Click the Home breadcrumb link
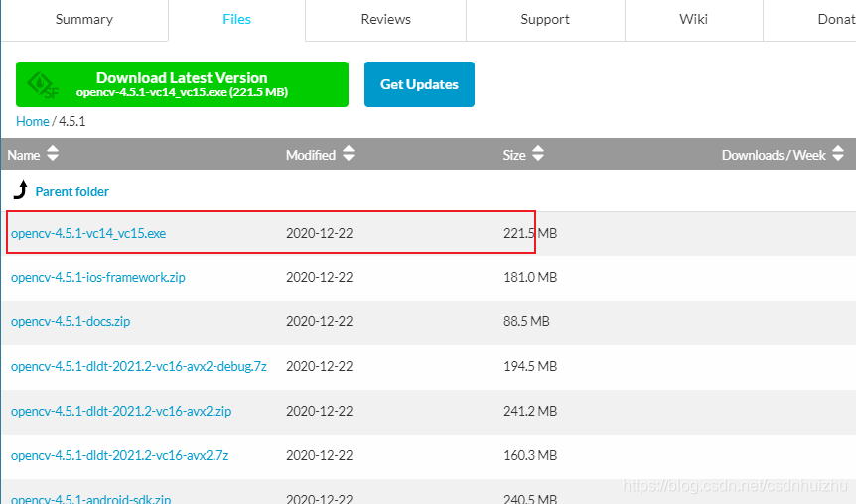This screenshot has height=504, width=856. pyautogui.click(x=32, y=121)
